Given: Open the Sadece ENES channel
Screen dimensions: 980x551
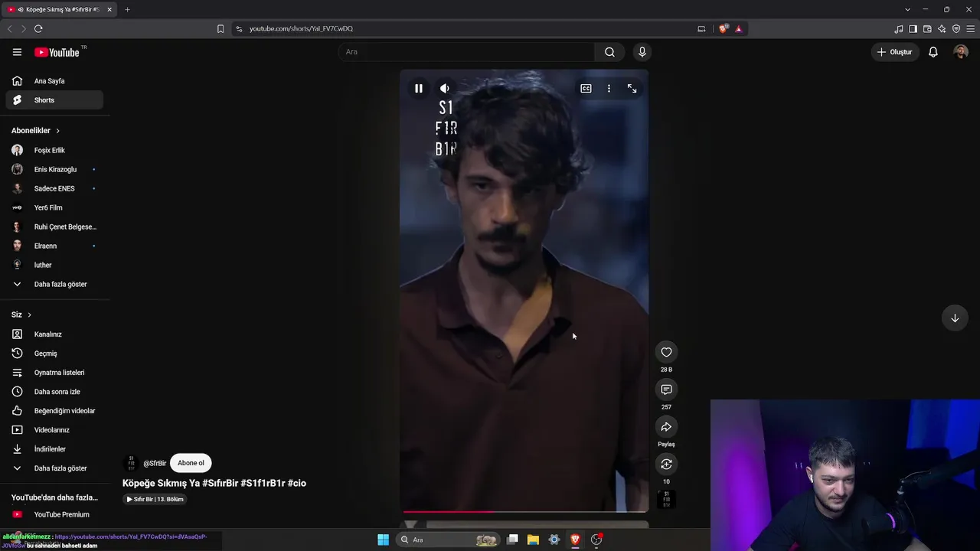Looking at the screenshot, I should [54, 188].
